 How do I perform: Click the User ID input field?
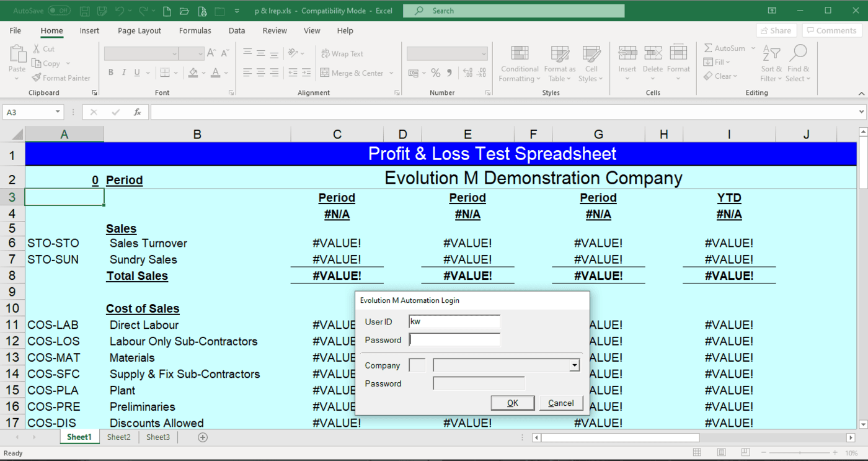pyautogui.click(x=454, y=321)
